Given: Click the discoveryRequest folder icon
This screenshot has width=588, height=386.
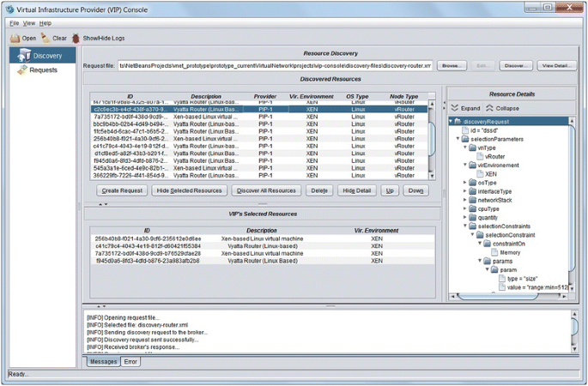Looking at the screenshot, I should 458,122.
